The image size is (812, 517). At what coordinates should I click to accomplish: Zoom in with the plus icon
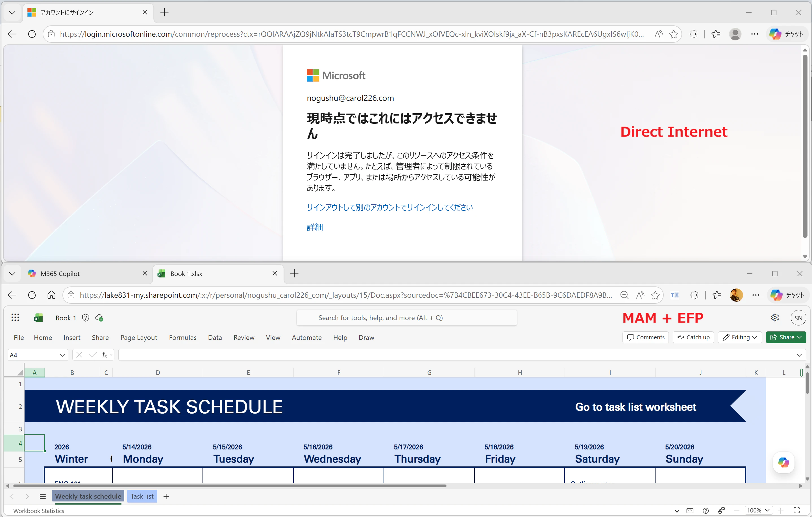point(780,511)
